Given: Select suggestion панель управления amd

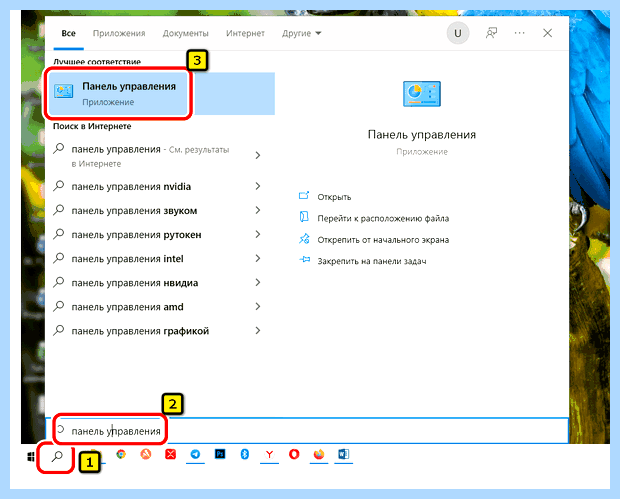Looking at the screenshot, I should coord(127,307).
